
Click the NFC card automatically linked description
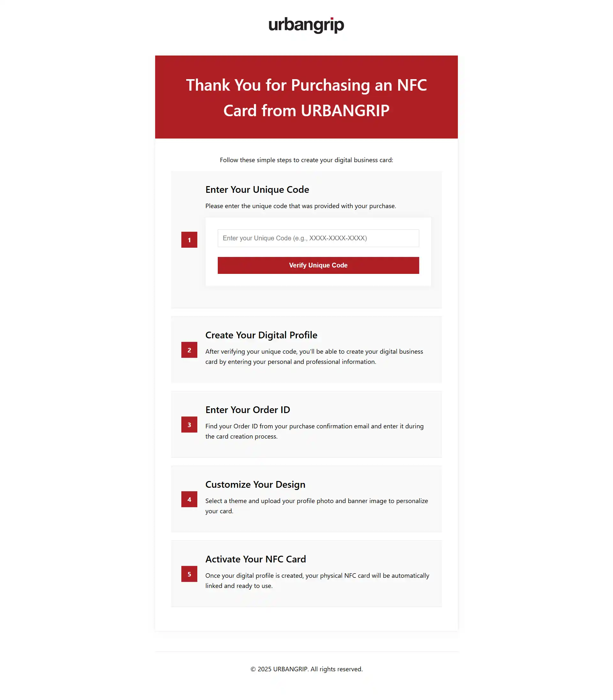click(317, 580)
